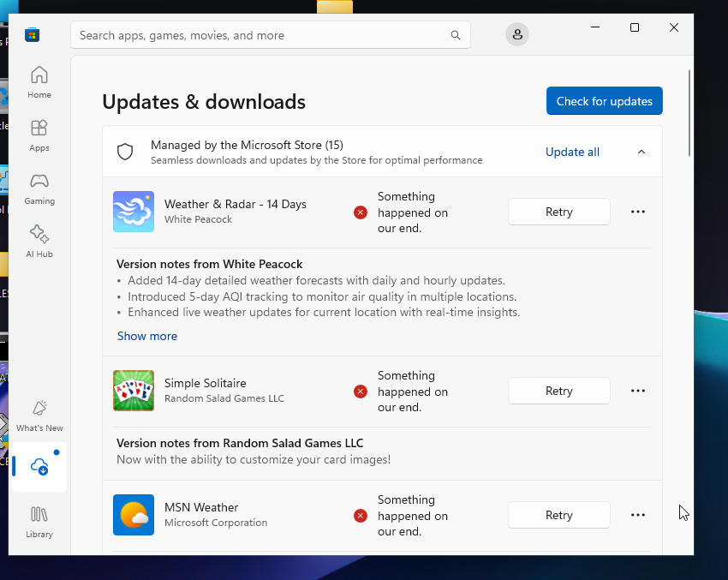The image size is (728, 580).
Task: Click the Simple Solitaire app icon
Action: (134, 391)
